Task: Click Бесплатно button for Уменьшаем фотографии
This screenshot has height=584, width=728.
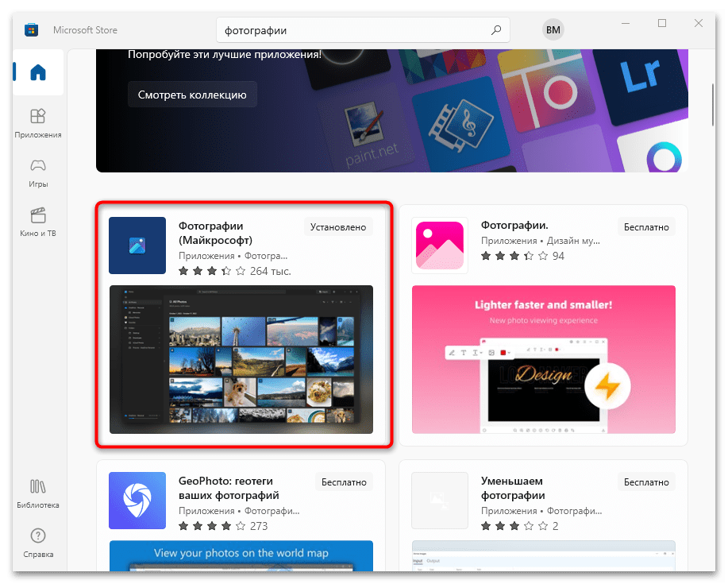Action: (645, 482)
